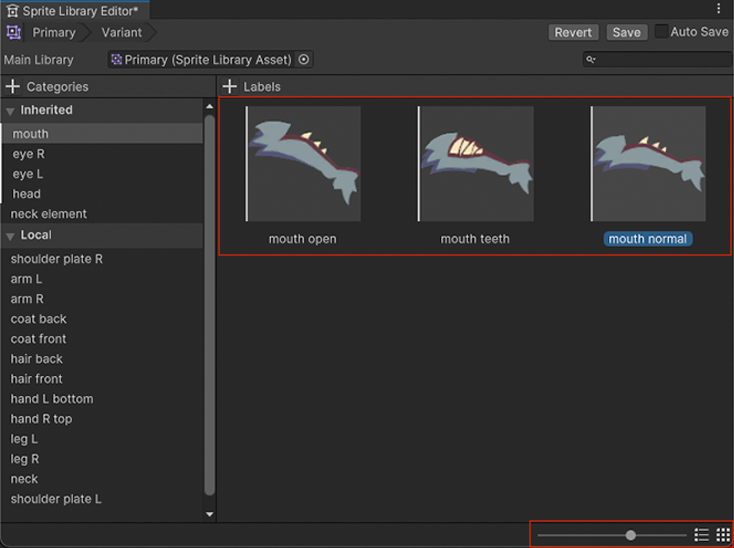Click the add Labels plus icon
Viewport: 734px width, 548px height.
tap(229, 87)
